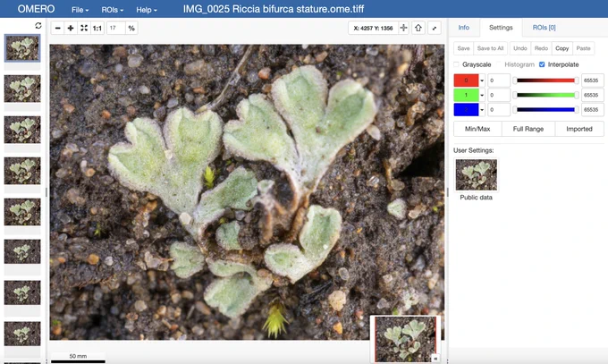
Task: Open the Help menu
Action: 146,10
